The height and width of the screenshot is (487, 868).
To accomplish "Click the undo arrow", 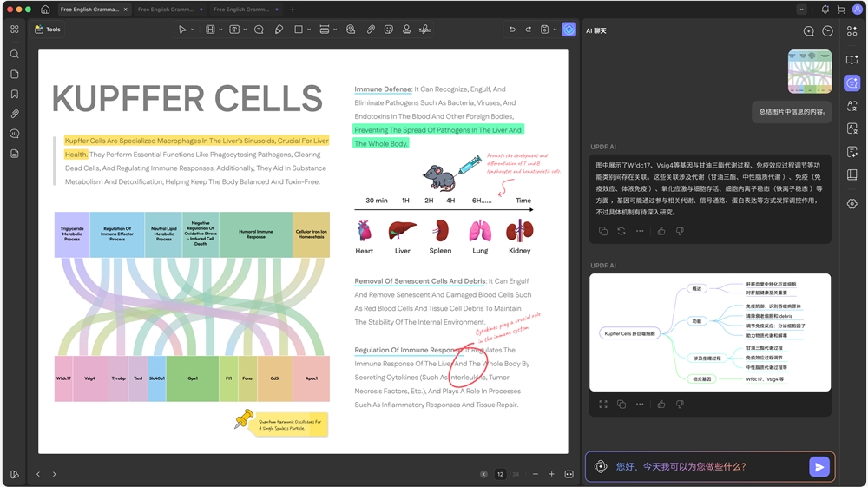I will pos(512,30).
